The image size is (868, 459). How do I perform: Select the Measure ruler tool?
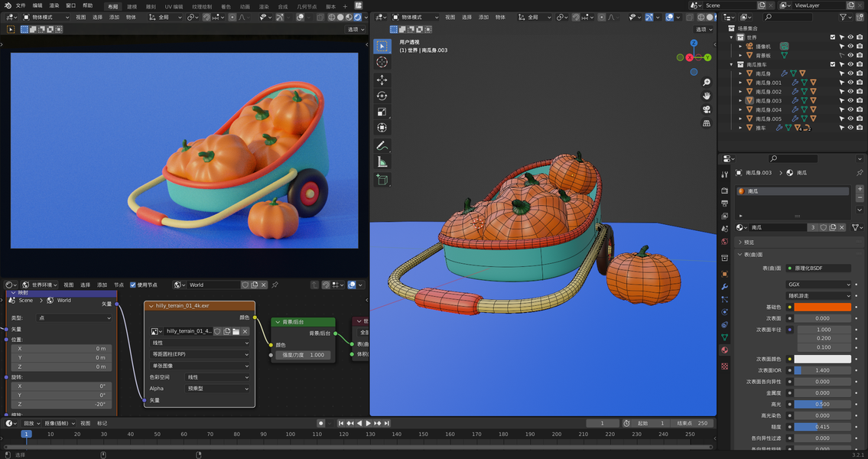point(382,161)
